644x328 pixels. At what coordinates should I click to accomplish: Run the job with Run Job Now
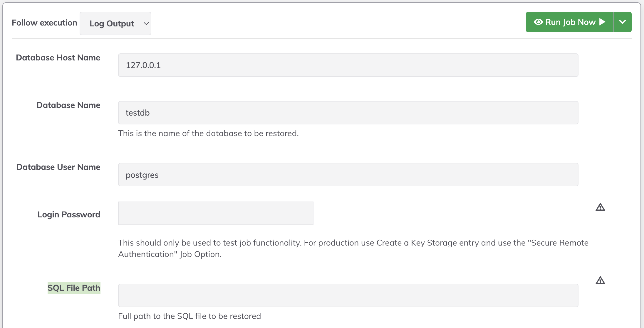570,22
